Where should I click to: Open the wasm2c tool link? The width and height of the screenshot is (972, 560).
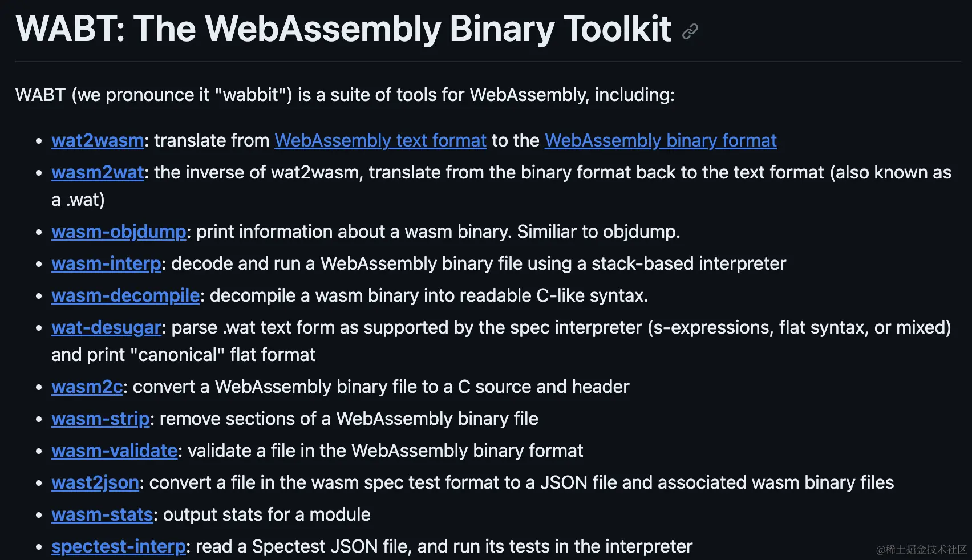point(87,387)
